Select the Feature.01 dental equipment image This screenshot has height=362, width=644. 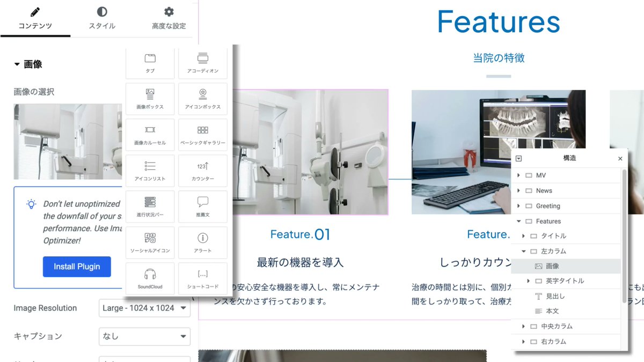[x=311, y=152]
